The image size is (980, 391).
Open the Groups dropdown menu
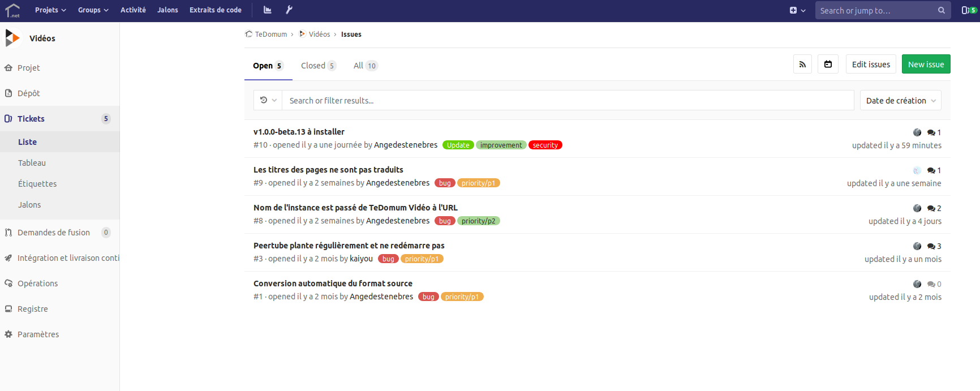[93, 10]
